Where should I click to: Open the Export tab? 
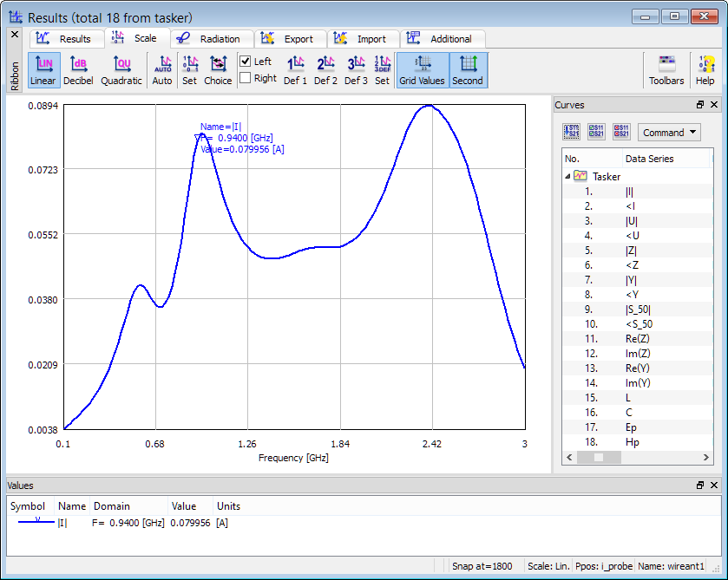tap(289, 39)
